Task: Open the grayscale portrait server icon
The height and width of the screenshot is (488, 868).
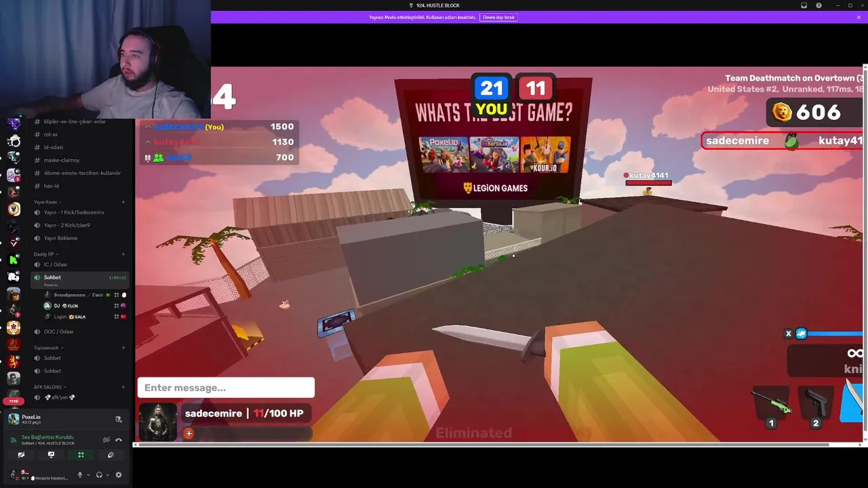Action: (x=14, y=378)
